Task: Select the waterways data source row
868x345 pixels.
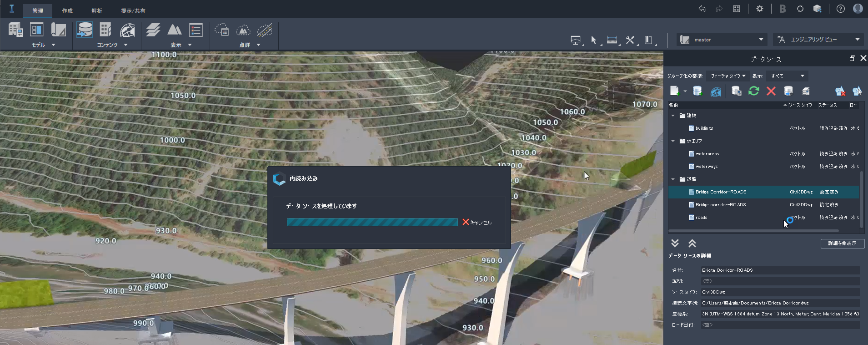Action: tap(764, 167)
